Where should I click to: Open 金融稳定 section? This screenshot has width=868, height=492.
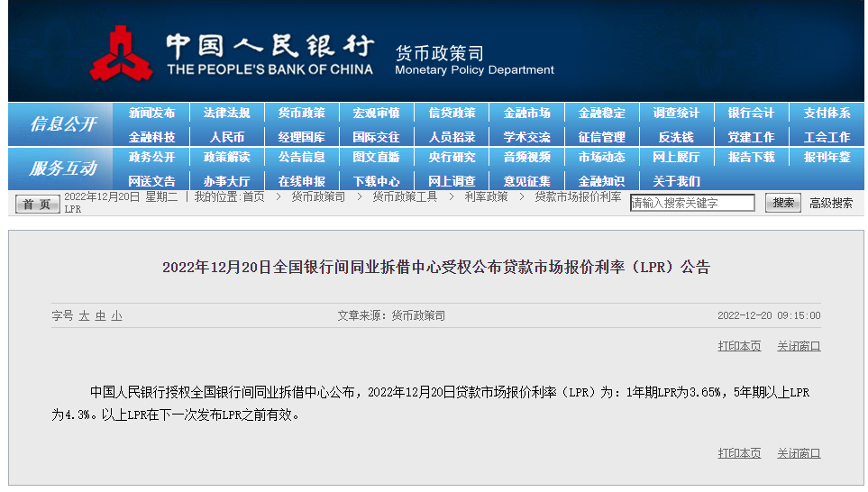pos(602,113)
